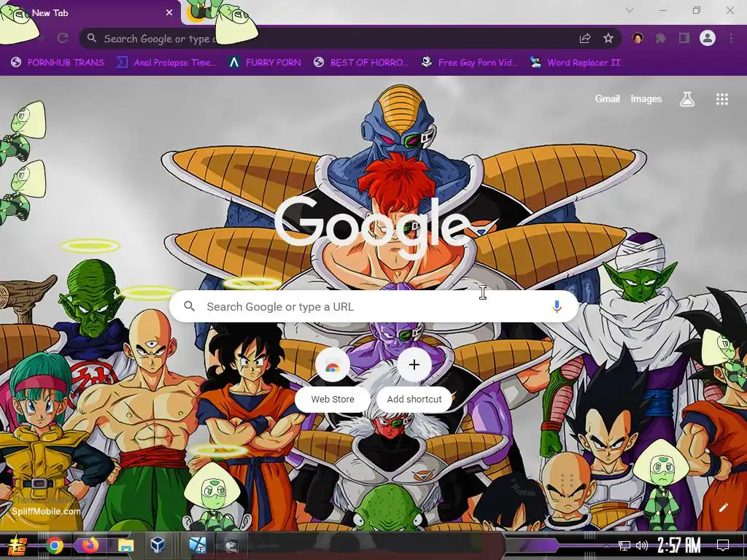
Task: Click the Google search box
Action: [x=374, y=306]
